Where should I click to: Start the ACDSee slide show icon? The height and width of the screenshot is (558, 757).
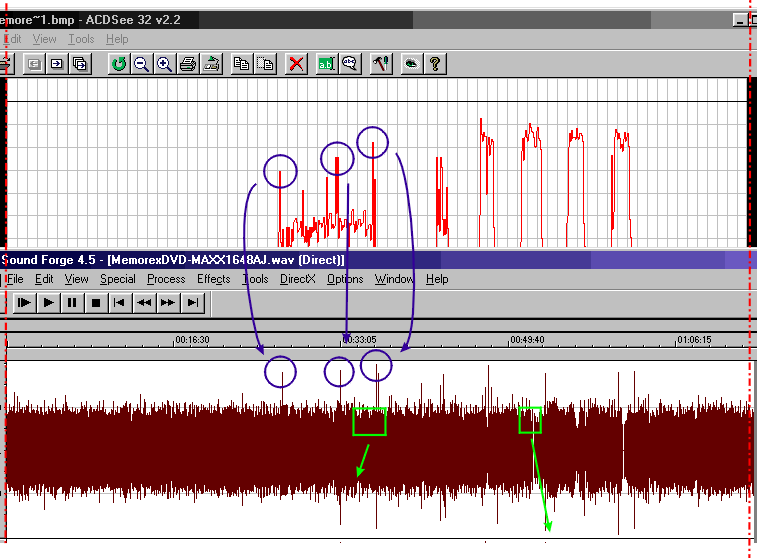80,64
